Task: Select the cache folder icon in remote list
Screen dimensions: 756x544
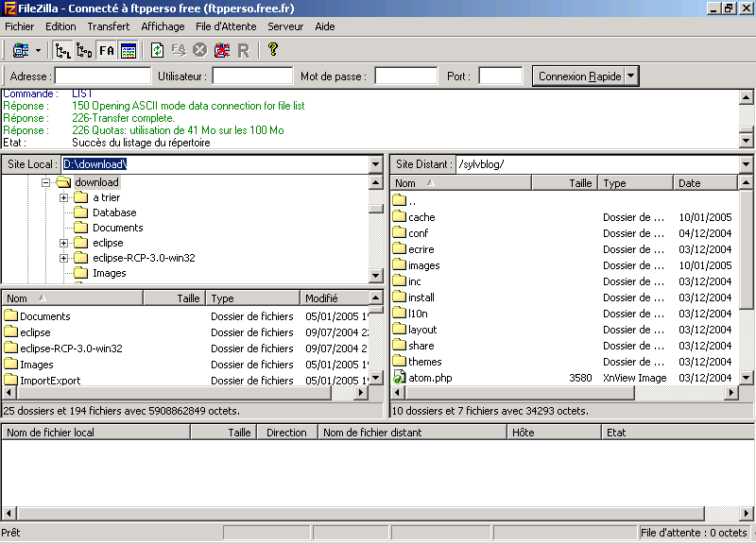Action: (399, 216)
